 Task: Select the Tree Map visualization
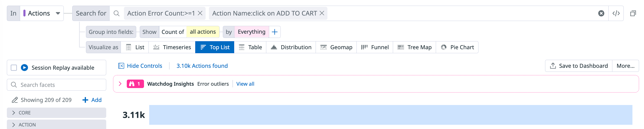415,47
